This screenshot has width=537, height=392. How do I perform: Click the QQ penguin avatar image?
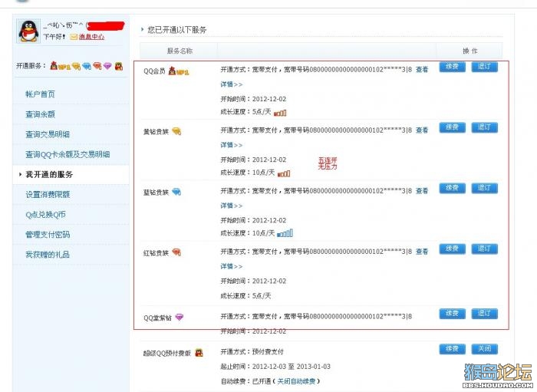pyautogui.click(x=28, y=31)
